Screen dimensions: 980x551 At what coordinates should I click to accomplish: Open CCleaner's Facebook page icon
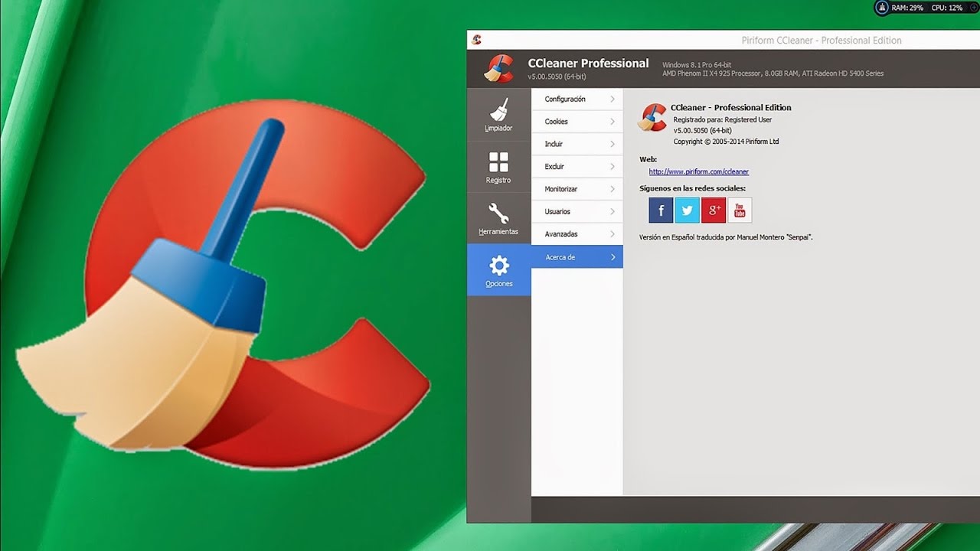(661, 210)
